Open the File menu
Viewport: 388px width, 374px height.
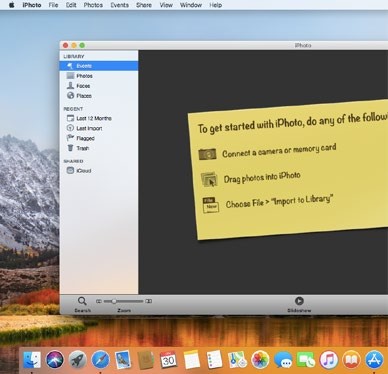[53, 5]
